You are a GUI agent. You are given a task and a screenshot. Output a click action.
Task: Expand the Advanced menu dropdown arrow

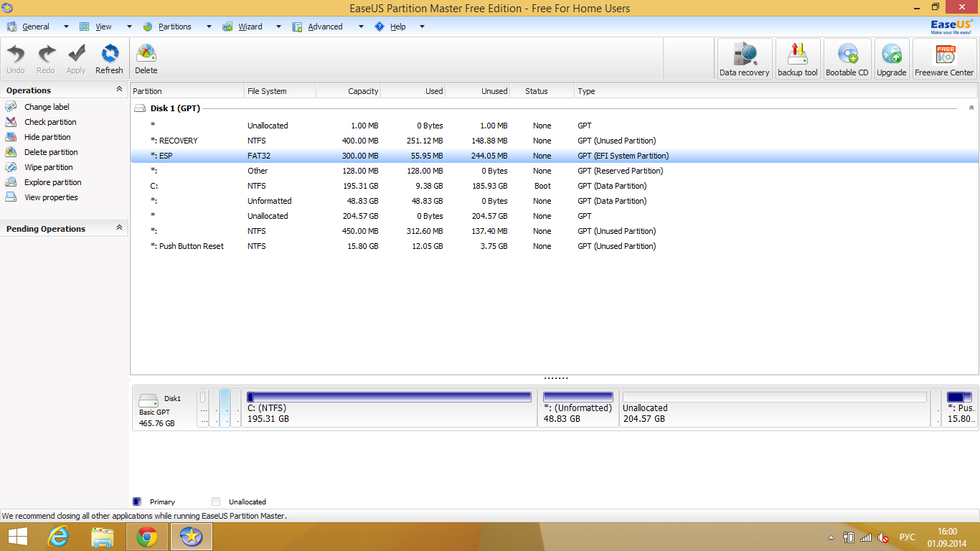pos(360,27)
